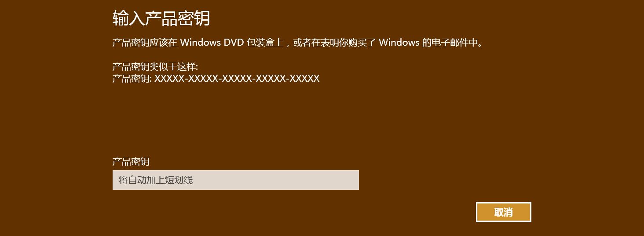644x236 pixels.
Task: Click the sample key XXXXX-XXXXX-XXXXX-XXXXX-XXXXX
Action: pos(237,79)
